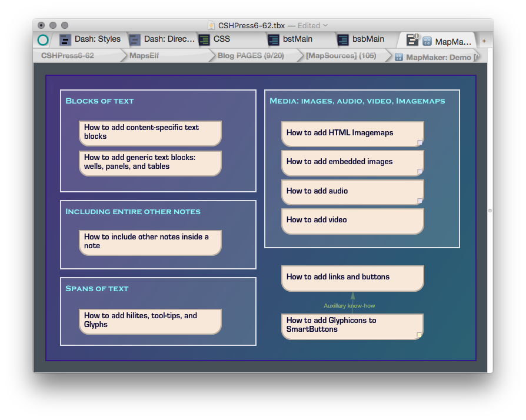
Task: Switch to the bstMain tab
Action: [x=297, y=39]
